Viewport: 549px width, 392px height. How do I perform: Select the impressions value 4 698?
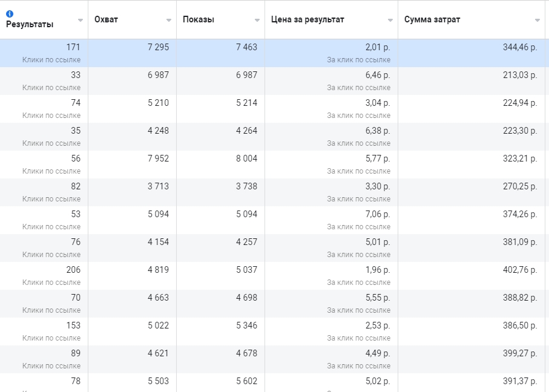coord(246,298)
